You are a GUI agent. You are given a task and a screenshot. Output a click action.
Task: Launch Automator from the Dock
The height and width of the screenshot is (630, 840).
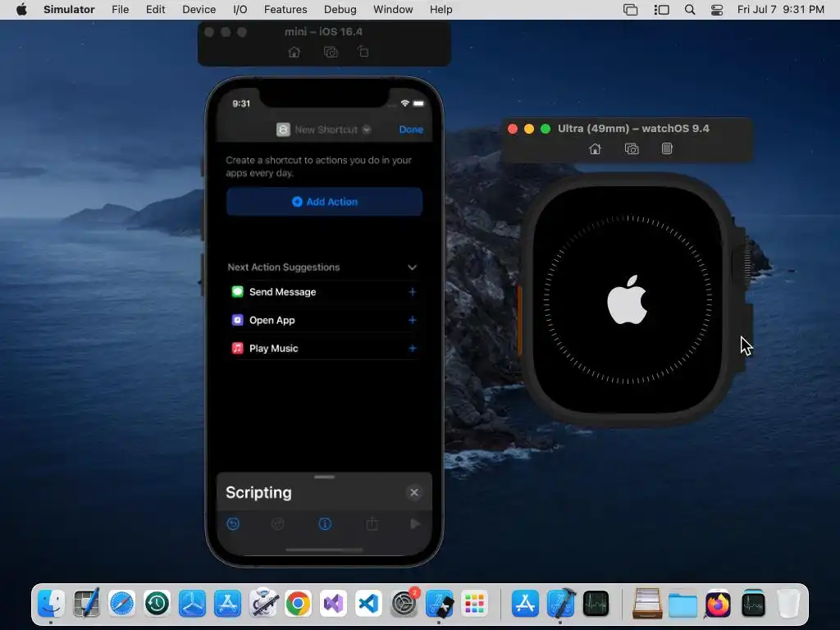click(x=263, y=604)
